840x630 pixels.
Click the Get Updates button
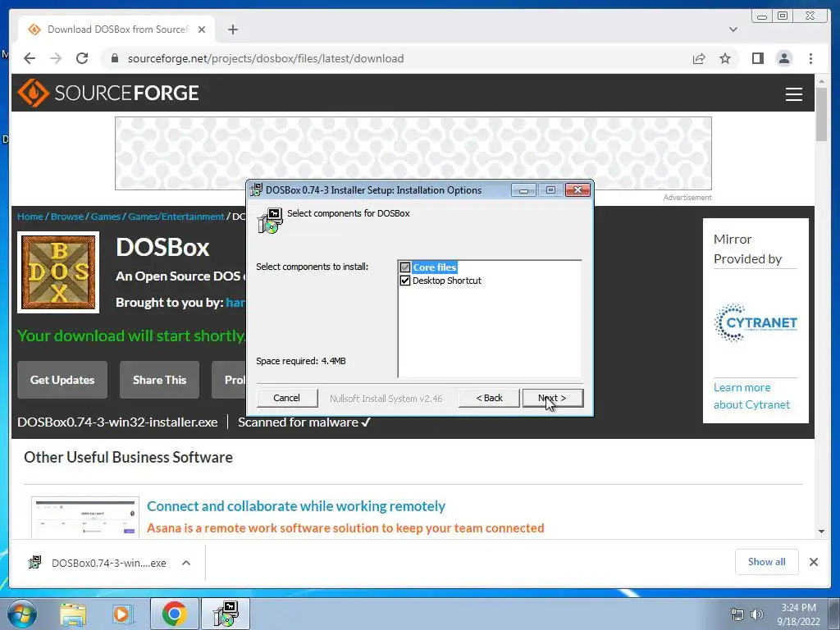point(62,380)
